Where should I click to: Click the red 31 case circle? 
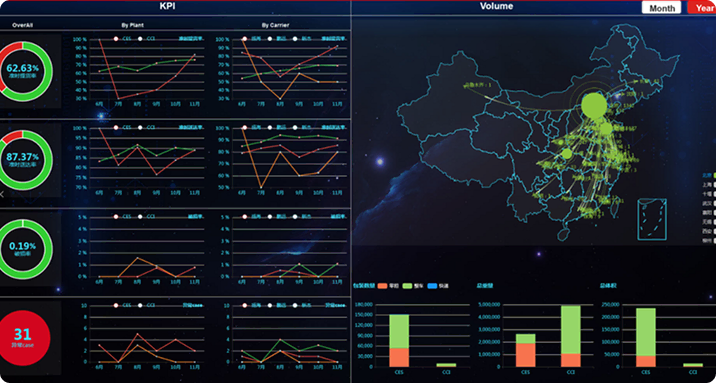[22, 337]
